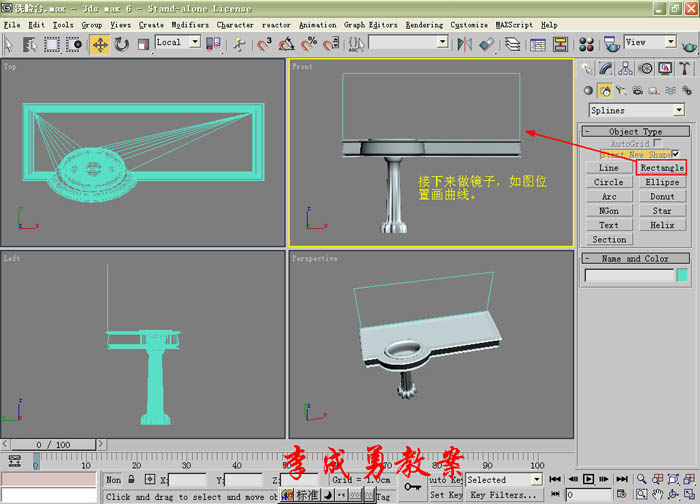Image resolution: width=700 pixels, height=504 pixels.
Task: Collapse the Name and Color rollout
Action: (x=635, y=258)
